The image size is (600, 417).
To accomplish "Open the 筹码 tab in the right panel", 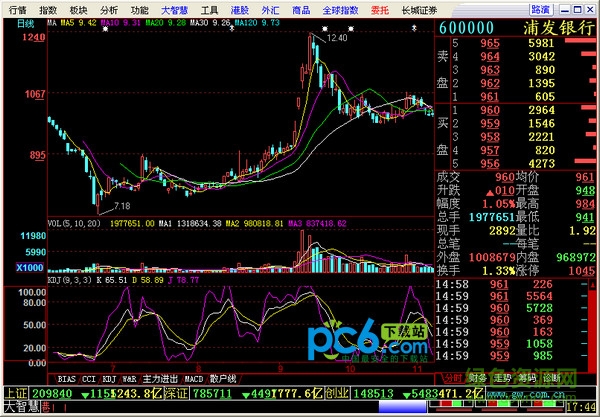I will click(526, 379).
